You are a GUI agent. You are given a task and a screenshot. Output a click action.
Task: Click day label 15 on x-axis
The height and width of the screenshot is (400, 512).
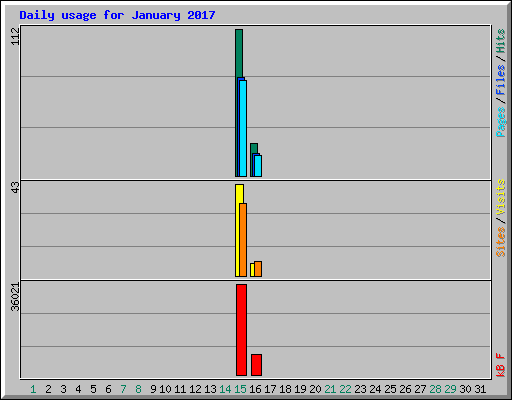[240, 389]
